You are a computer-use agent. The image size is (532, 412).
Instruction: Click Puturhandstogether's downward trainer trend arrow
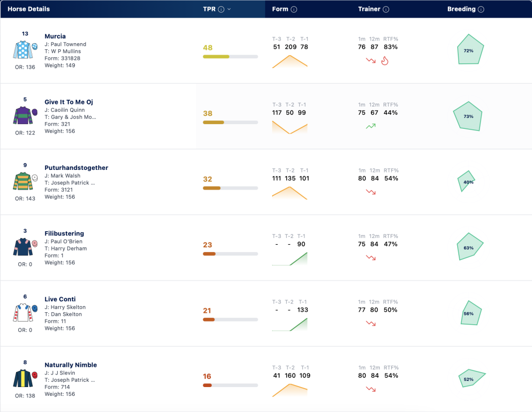coord(371,192)
